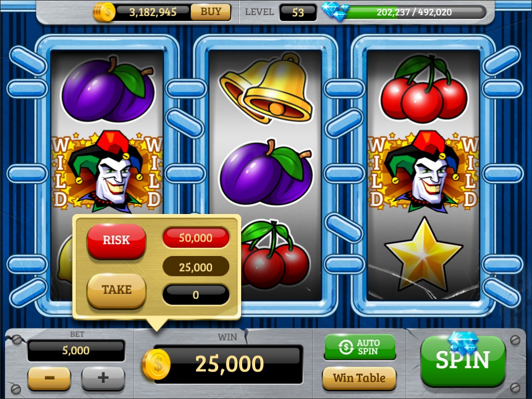Click BUY to purchase more coins

pos(211,12)
